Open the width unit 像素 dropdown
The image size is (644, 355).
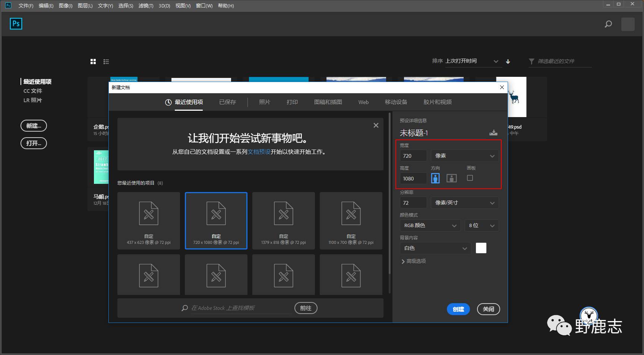point(464,156)
